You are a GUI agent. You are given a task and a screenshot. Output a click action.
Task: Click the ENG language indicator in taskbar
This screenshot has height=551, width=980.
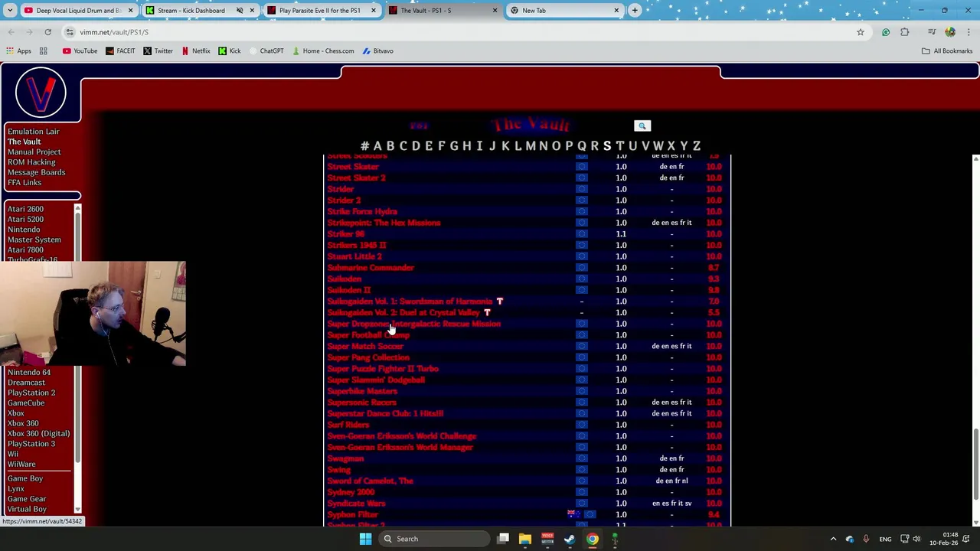(885, 539)
